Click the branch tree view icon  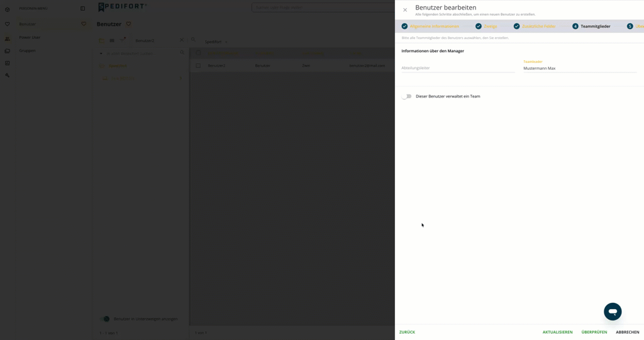101,40
